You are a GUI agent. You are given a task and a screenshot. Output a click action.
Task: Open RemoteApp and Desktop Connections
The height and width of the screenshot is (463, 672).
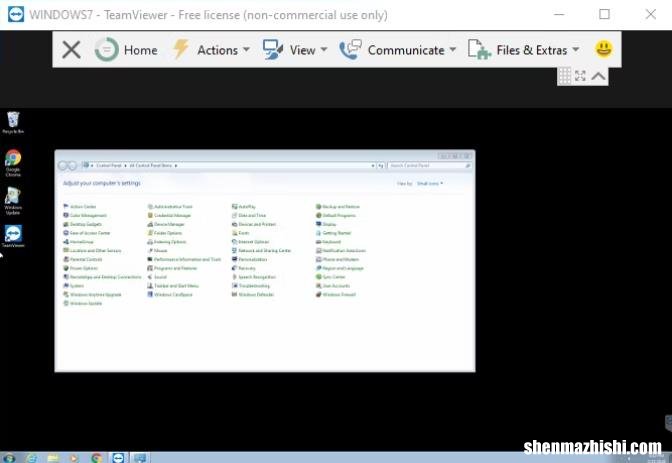tap(102, 277)
